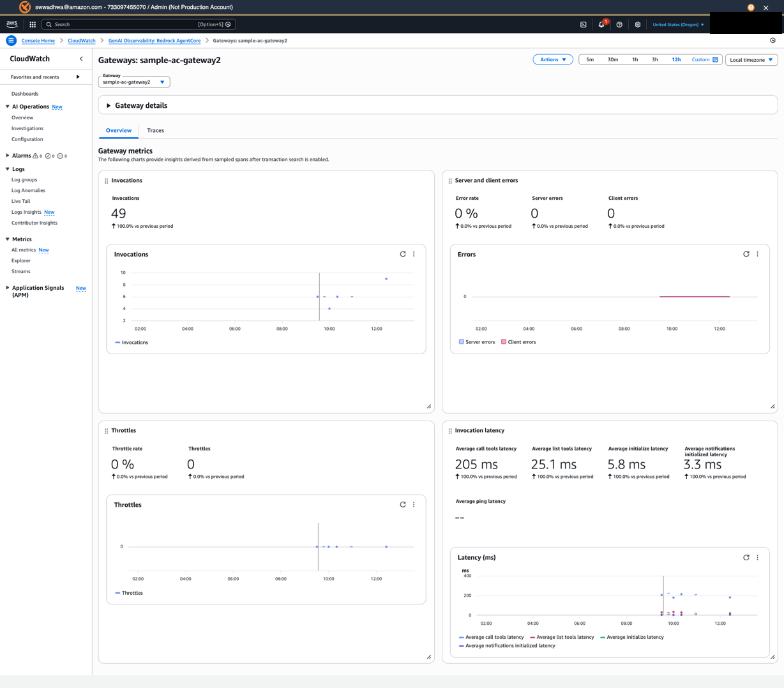Image resolution: width=784 pixels, height=688 pixels.
Task: Click the Actions button
Action: (552, 59)
